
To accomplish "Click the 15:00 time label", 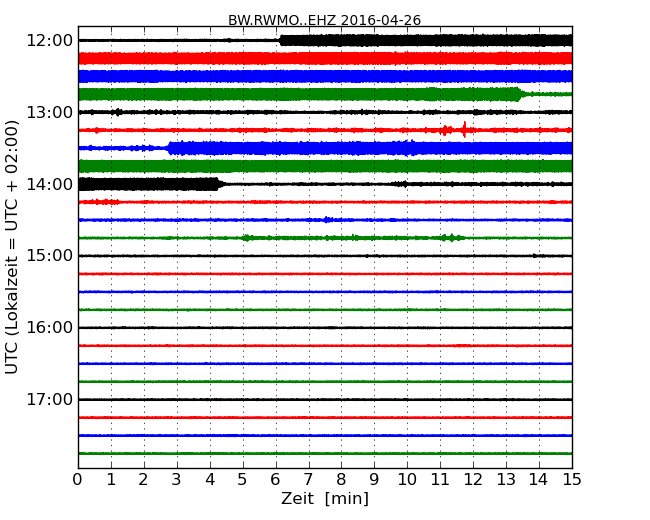I will (49, 256).
